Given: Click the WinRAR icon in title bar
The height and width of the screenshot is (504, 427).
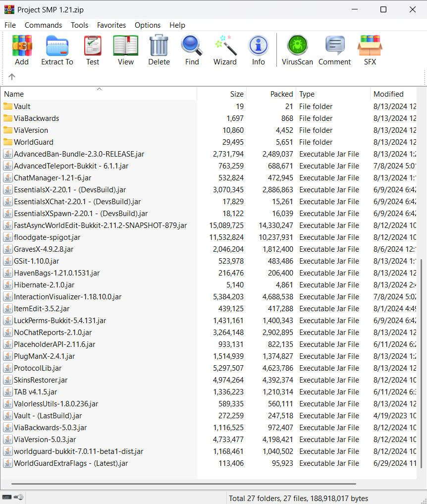Looking at the screenshot, I should pyautogui.click(x=9, y=9).
